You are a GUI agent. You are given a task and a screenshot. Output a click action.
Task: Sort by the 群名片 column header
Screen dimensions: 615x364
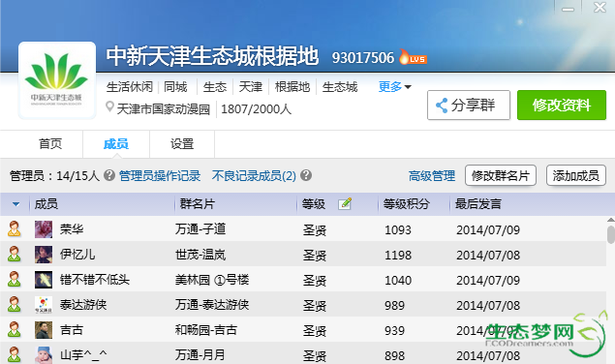pyautogui.click(x=198, y=204)
